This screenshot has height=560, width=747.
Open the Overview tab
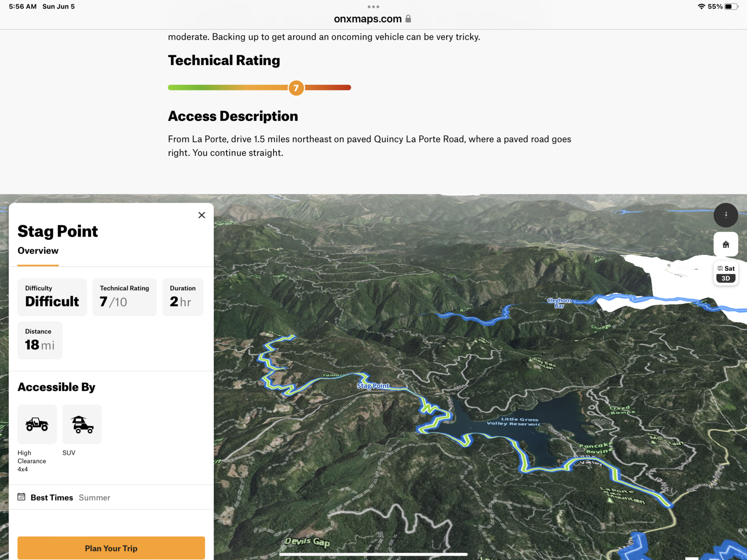pos(38,251)
